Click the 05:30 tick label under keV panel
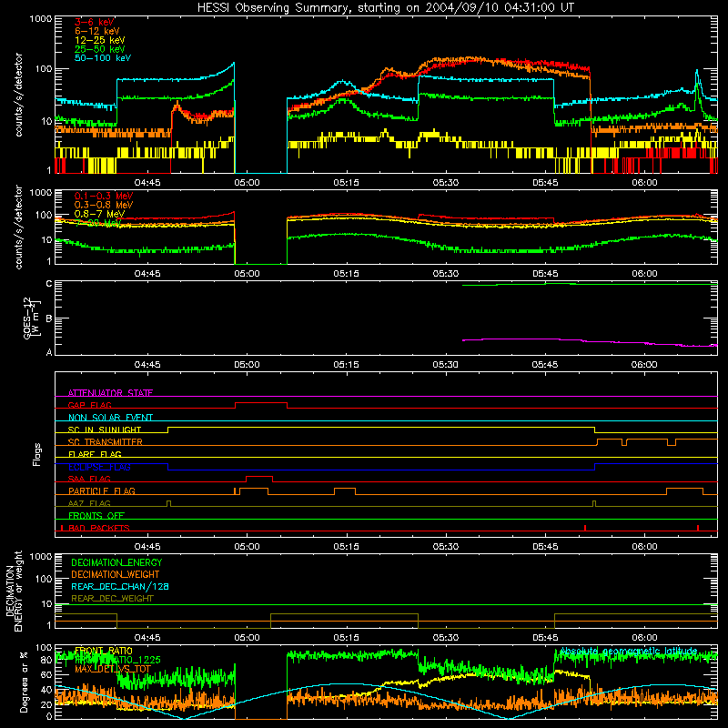This screenshot has height=728, width=728. coord(446,183)
